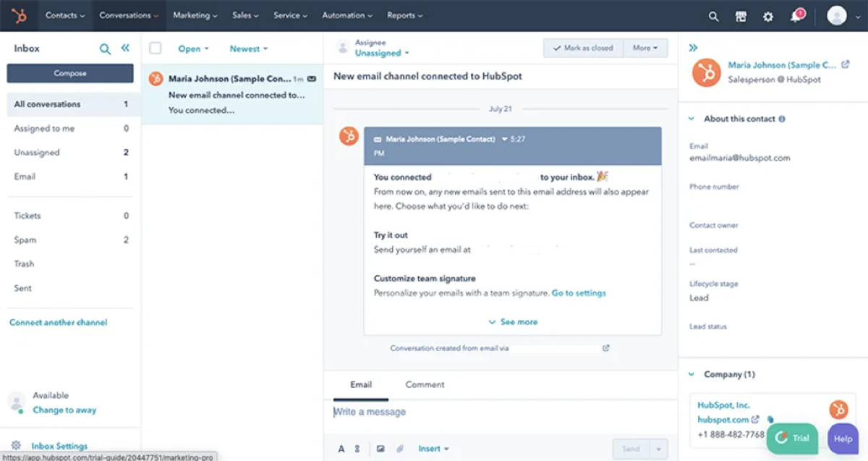Collapse the contact panel with double chevron
The image size is (868, 461).
pyautogui.click(x=693, y=48)
